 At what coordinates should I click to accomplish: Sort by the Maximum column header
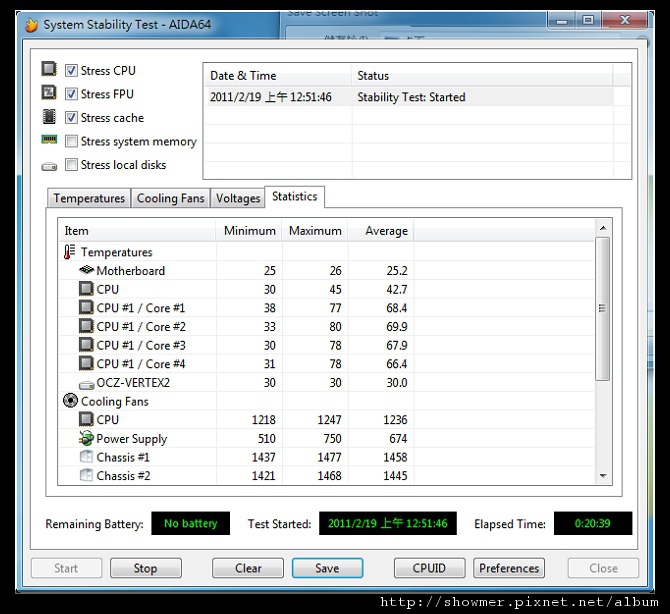pyautogui.click(x=315, y=231)
